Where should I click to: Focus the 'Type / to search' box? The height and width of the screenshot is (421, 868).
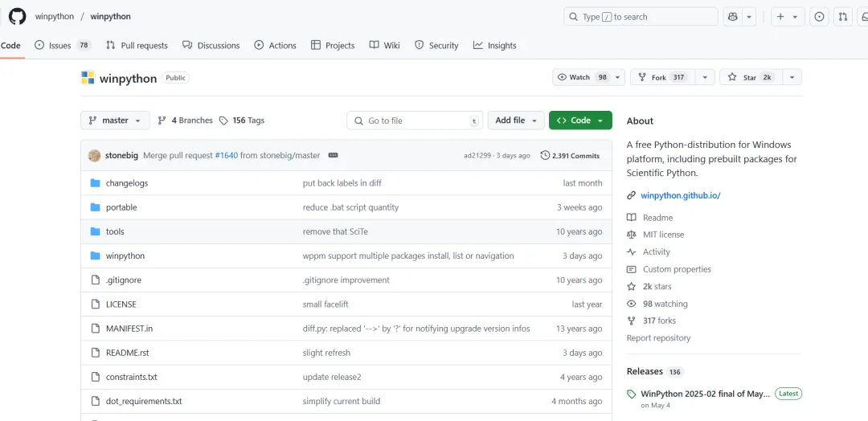pyautogui.click(x=641, y=17)
